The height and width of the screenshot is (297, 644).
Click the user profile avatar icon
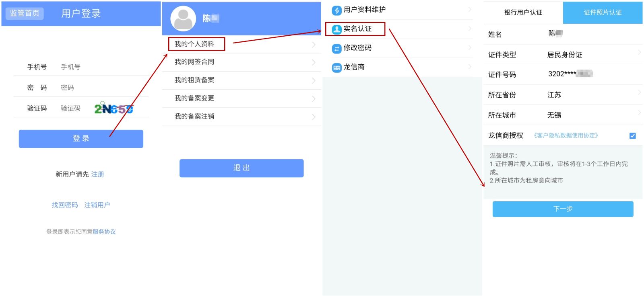click(x=183, y=18)
